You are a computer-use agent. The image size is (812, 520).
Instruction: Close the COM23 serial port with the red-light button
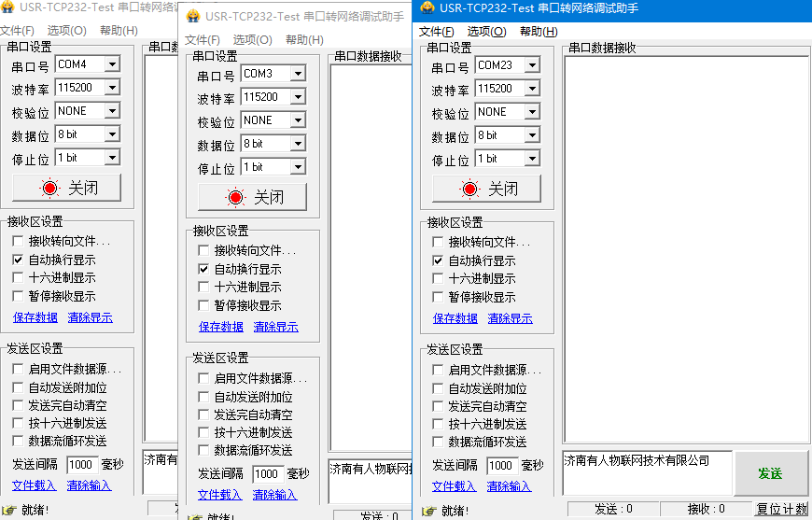click(x=486, y=189)
